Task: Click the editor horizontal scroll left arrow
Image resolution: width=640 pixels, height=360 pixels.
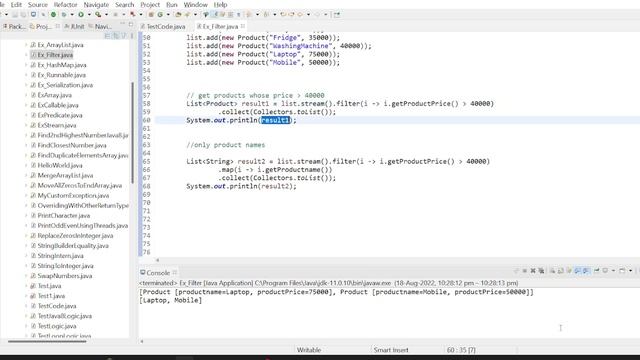Action: click(x=158, y=260)
